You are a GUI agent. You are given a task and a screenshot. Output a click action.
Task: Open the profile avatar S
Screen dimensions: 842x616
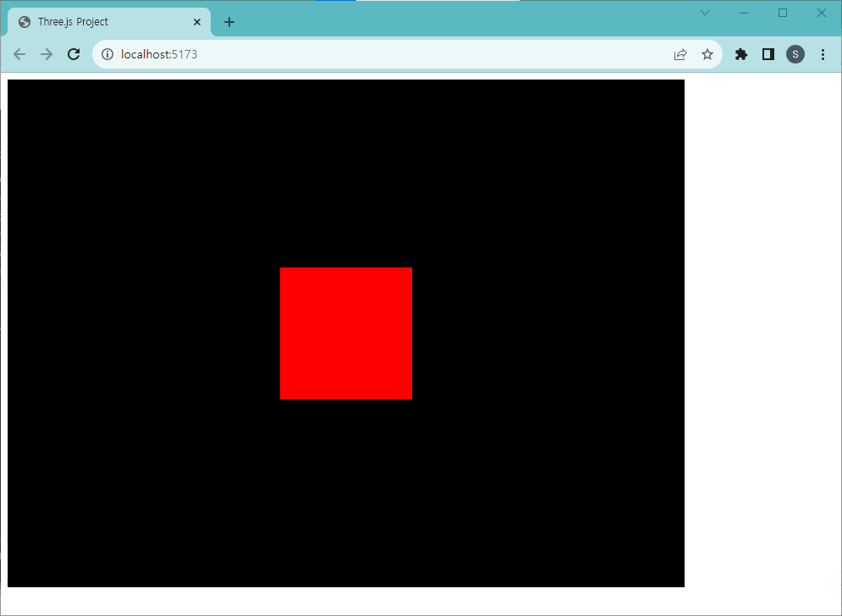coord(795,54)
